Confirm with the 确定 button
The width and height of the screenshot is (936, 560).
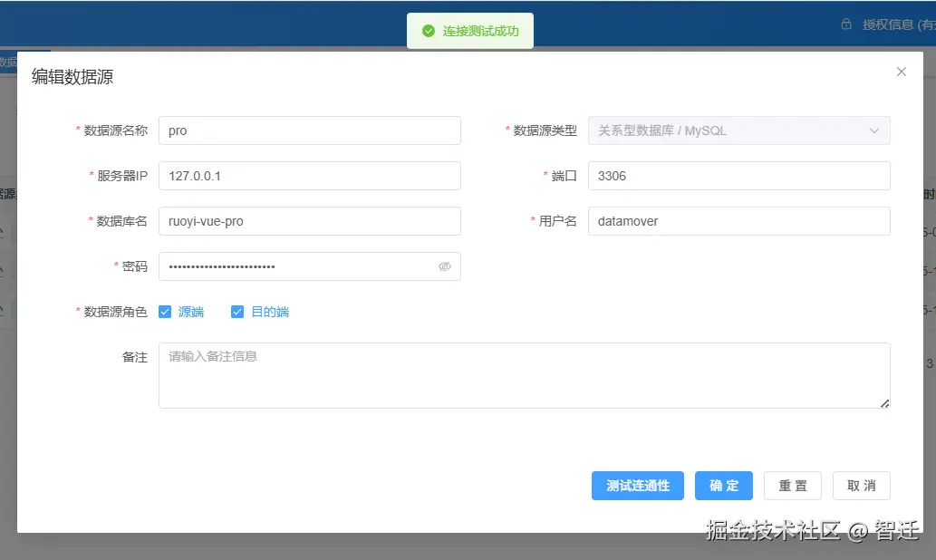click(723, 486)
